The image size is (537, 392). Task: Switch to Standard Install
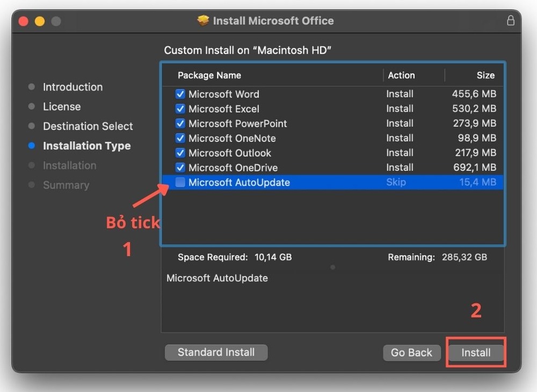[x=216, y=352]
